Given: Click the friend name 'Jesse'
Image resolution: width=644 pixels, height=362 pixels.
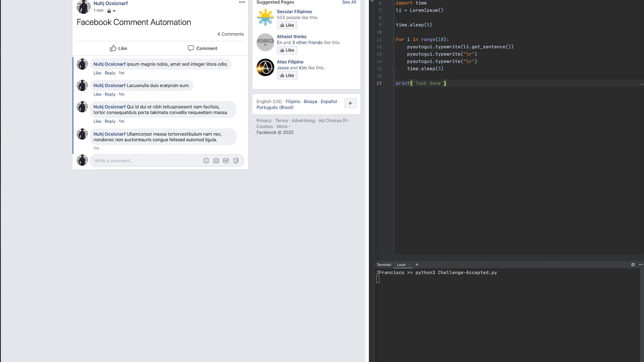Looking at the screenshot, I should (x=283, y=68).
